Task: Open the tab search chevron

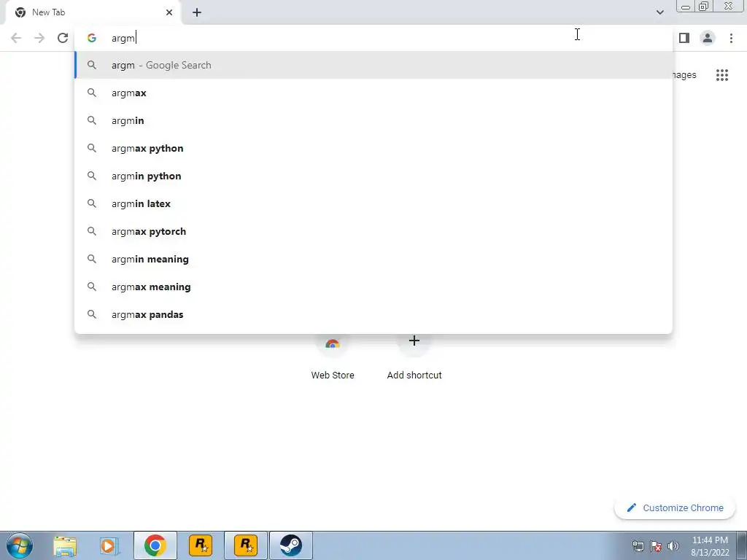Action: click(x=659, y=12)
